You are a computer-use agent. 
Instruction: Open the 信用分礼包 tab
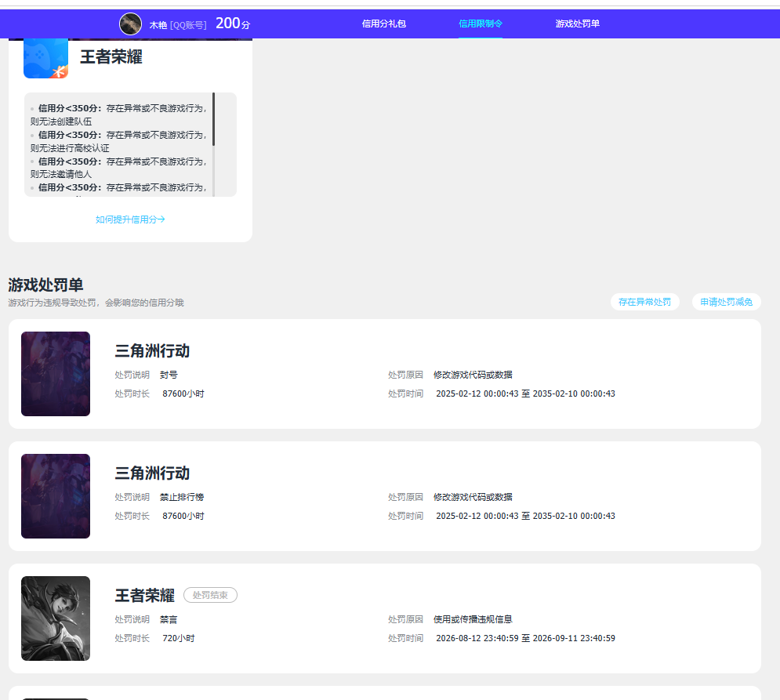[x=383, y=24]
